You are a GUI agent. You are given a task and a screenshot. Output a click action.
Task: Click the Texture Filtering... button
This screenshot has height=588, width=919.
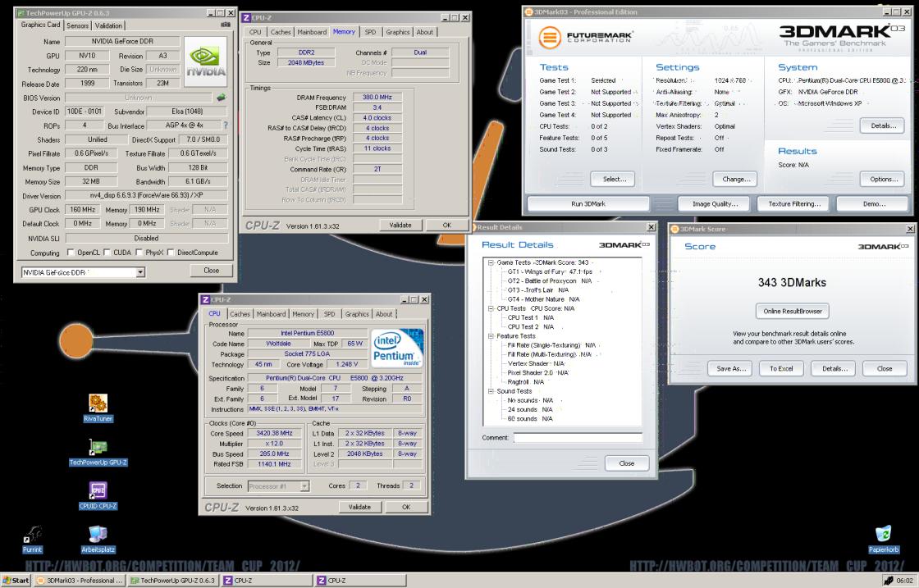click(794, 204)
